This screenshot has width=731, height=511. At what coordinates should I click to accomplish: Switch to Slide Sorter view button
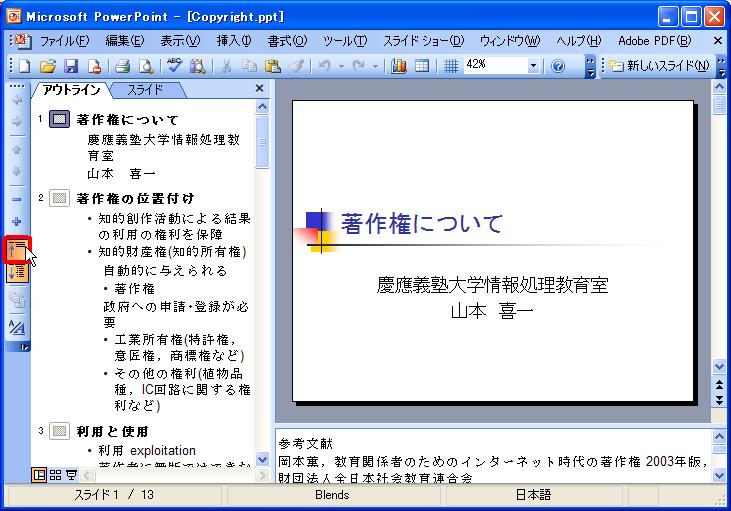point(55,475)
